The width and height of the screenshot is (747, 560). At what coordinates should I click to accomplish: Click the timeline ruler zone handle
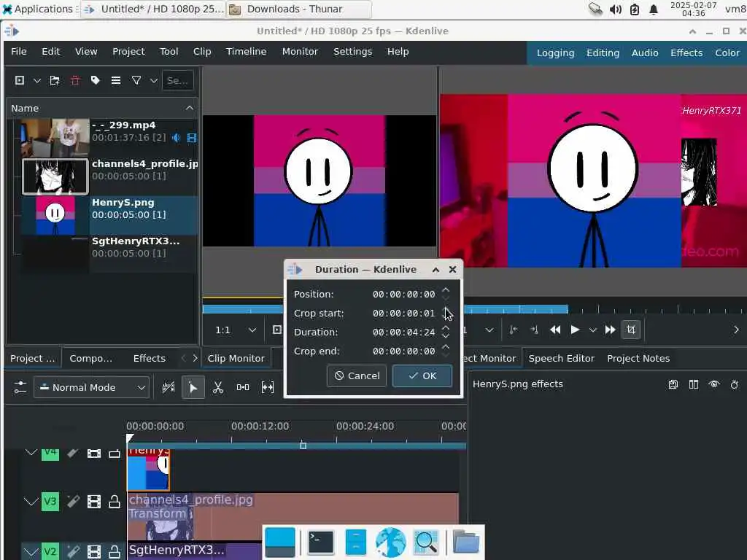[x=303, y=446]
